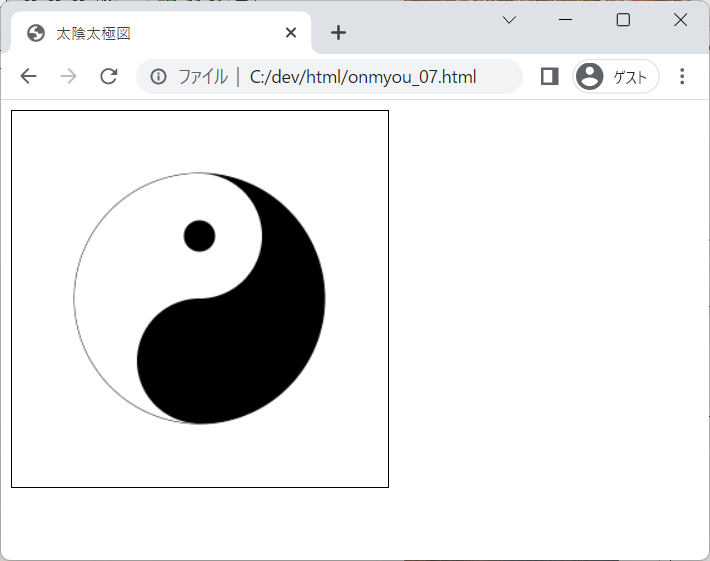This screenshot has height=561, width=710.
Task: Click the globe favicon on the tab
Action: pos(36,33)
